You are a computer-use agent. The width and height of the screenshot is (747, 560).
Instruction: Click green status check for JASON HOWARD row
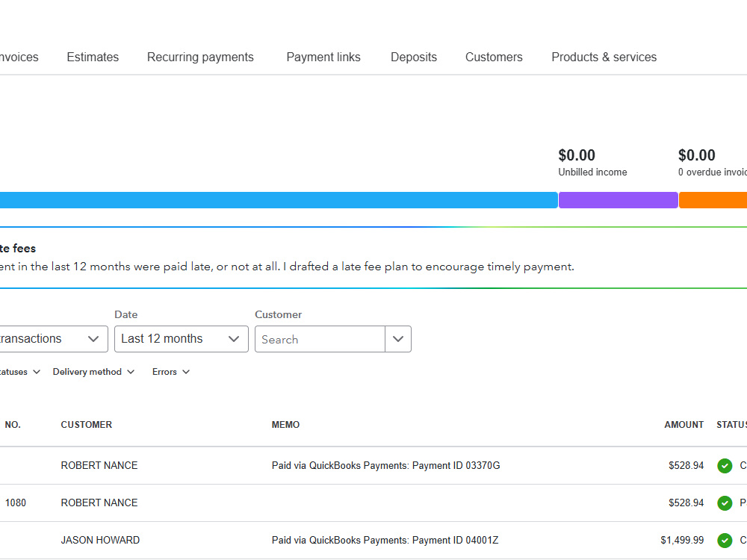click(725, 540)
